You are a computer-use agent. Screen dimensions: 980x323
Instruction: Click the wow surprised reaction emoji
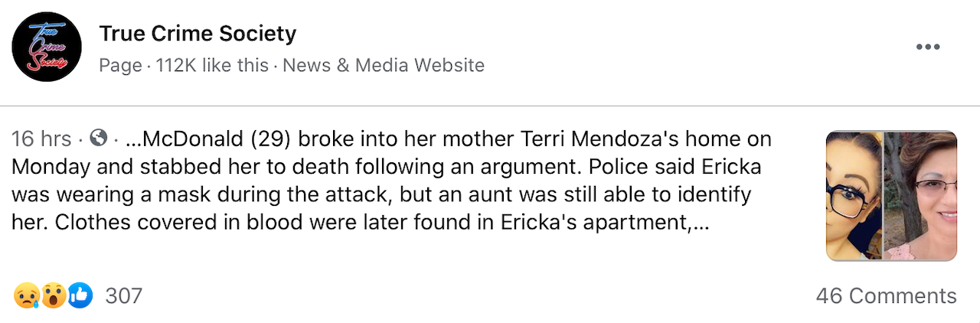click(x=53, y=295)
